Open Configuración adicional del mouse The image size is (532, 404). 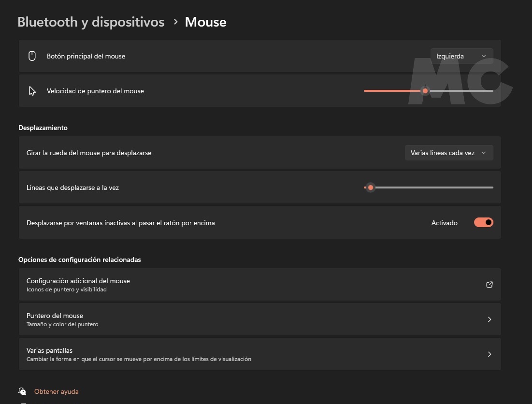pos(78,281)
